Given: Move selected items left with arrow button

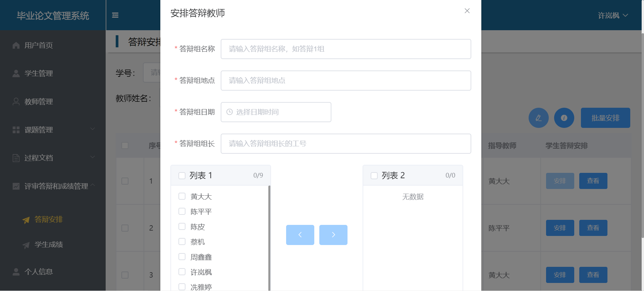Looking at the screenshot, I should 300,235.
